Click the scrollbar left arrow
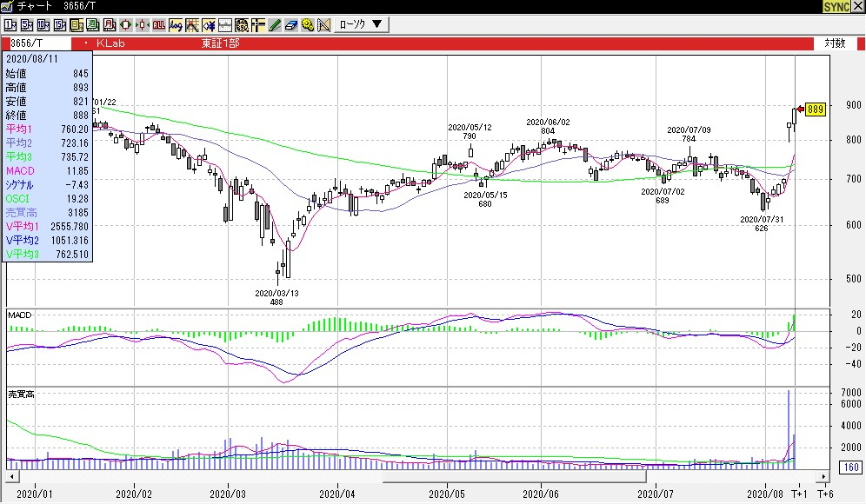The height and width of the screenshot is (504, 866). [12, 477]
